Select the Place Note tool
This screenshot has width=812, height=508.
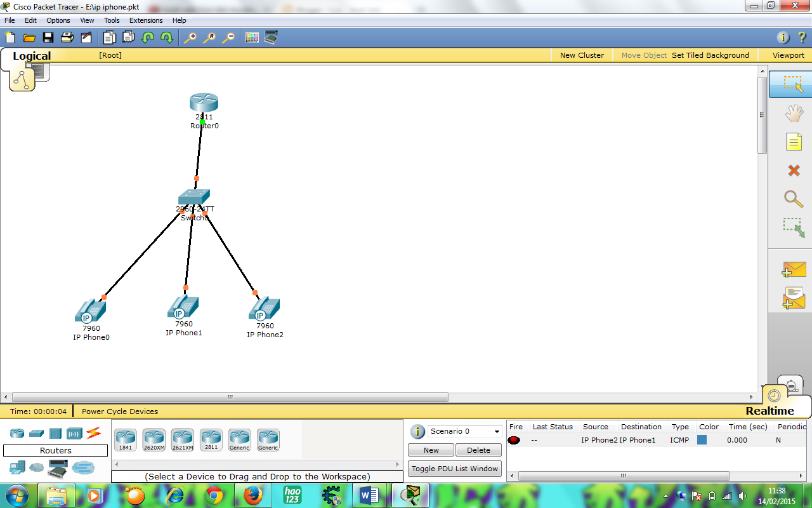[794, 142]
